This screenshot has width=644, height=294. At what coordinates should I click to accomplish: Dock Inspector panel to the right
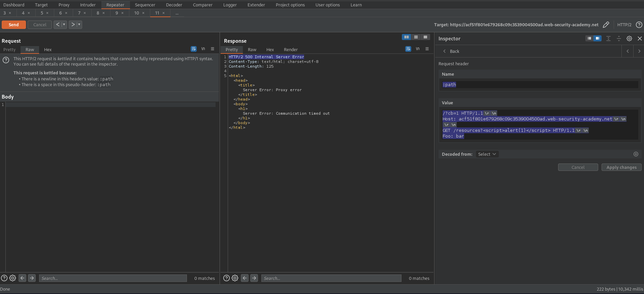pyautogui.click(x=597, y=38)
